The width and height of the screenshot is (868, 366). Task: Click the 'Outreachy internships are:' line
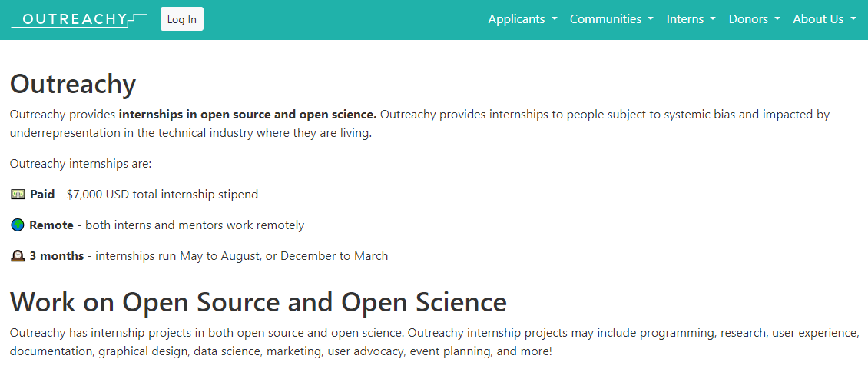pyautogui.click(x=81, y=164)
